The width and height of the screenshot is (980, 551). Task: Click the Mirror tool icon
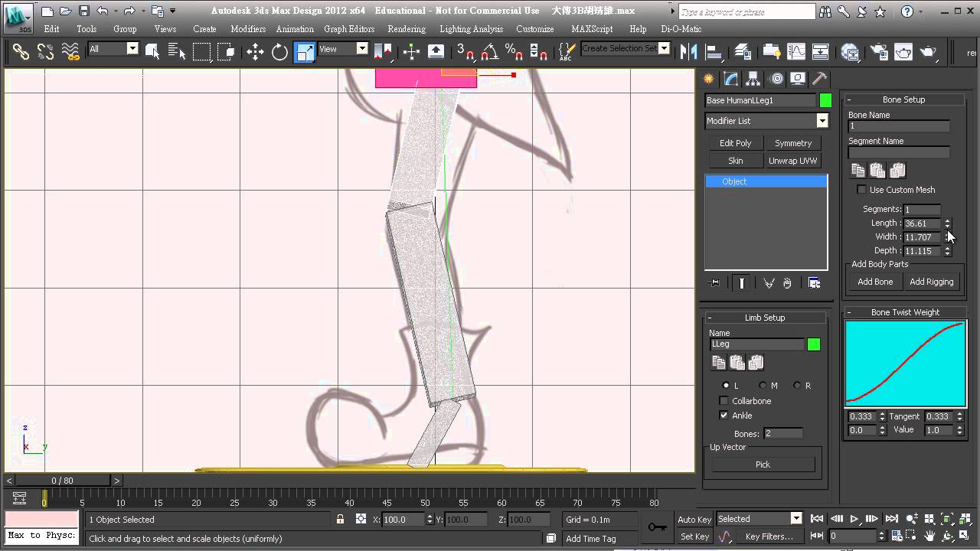tap(688, 52)
